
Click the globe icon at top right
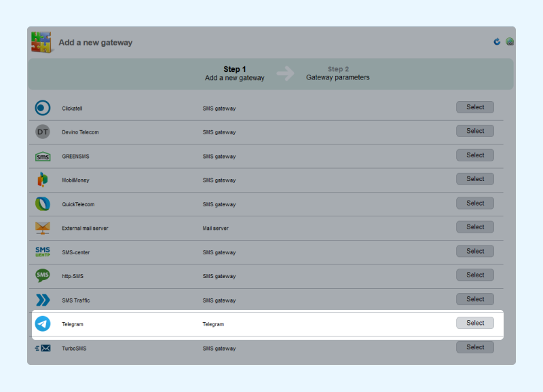pyautogui.click(x=510, y=42)
